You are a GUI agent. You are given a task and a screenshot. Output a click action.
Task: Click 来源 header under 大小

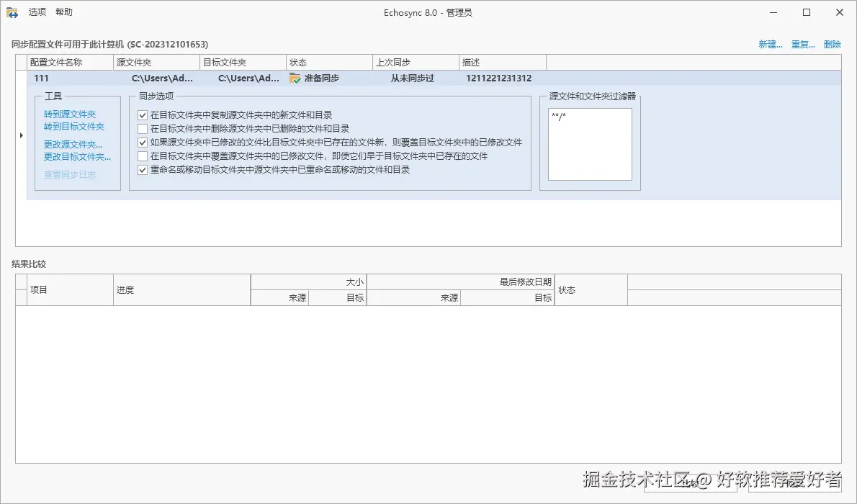point(280,298)
